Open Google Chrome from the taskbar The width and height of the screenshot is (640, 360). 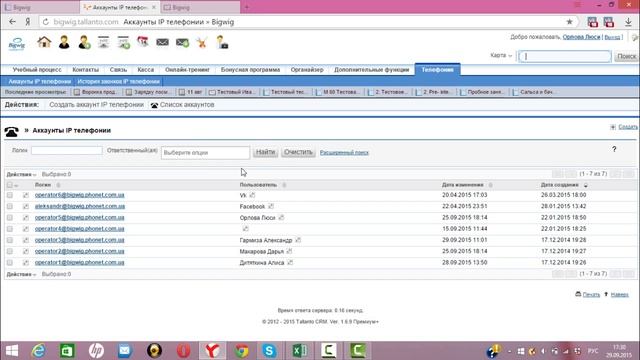click(x=241, y=351)
